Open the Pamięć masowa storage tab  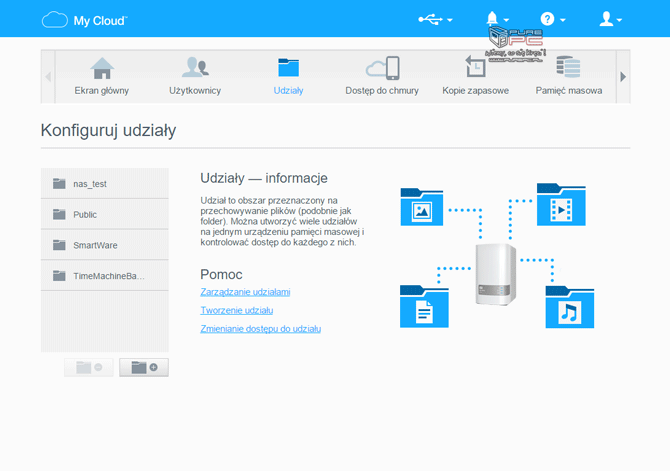click(569, 77)
